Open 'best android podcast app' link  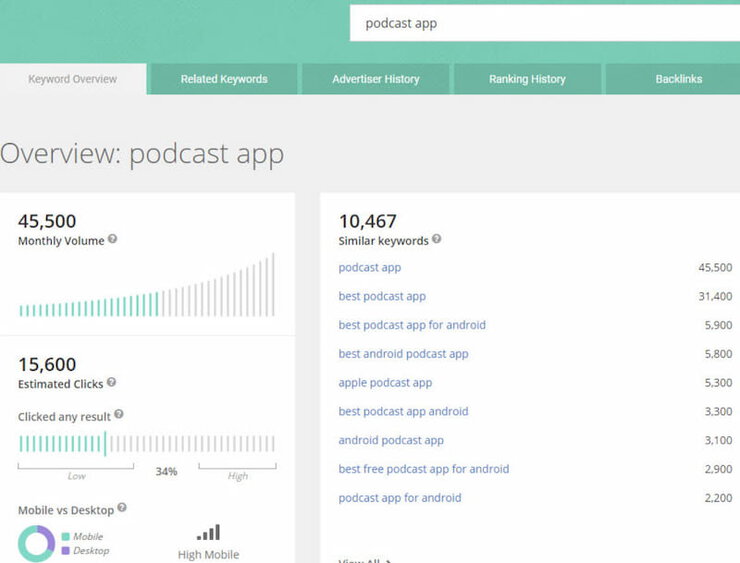(x=404, y=354)
